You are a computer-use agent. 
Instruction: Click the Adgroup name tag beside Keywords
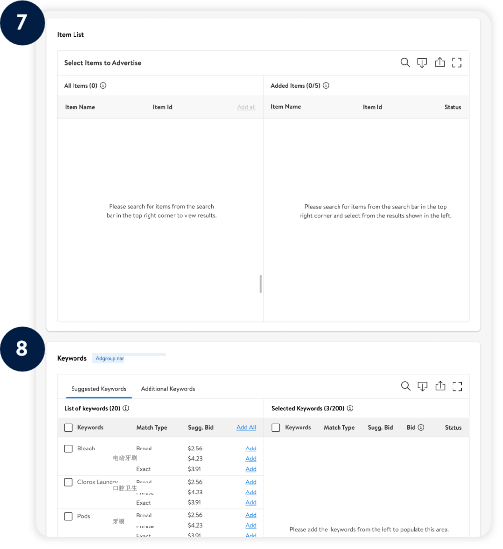[110, 358]
